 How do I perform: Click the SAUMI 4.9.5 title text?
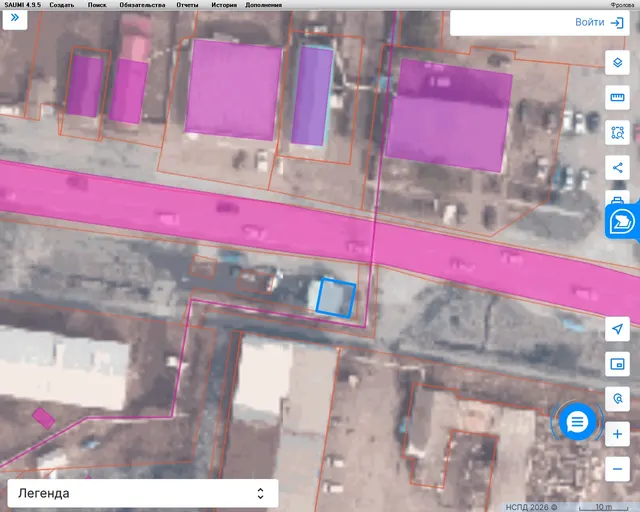22,5
